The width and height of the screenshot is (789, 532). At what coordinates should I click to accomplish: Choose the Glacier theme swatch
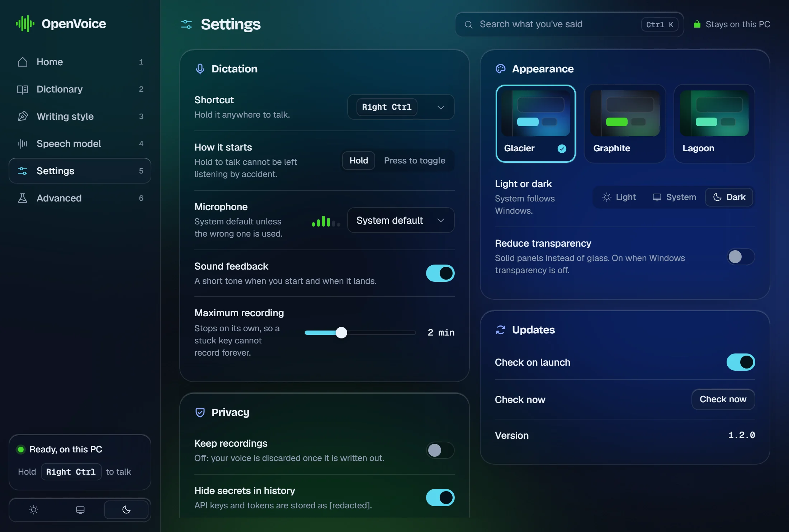pyautogui.click(x=536, y=124)
